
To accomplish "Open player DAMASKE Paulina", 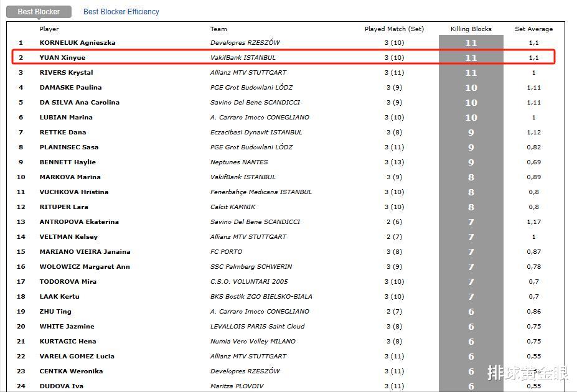I will (x=71, y=88).
